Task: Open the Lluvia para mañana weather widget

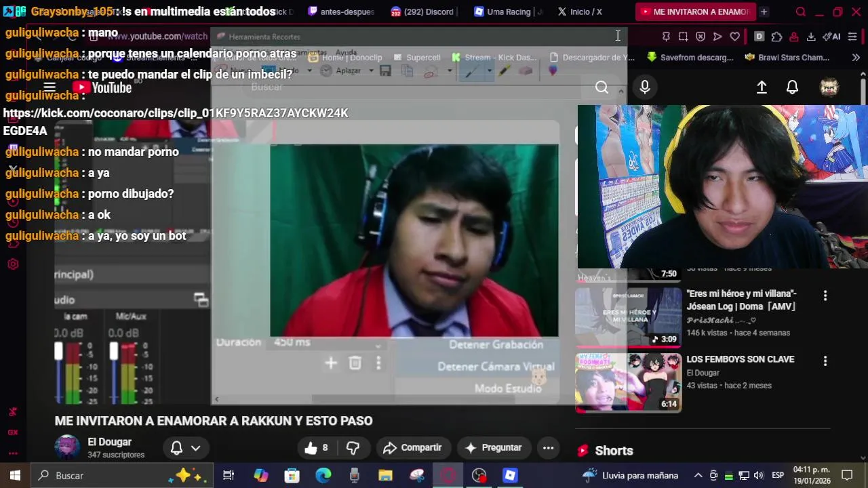Action: tap(631, 475)
